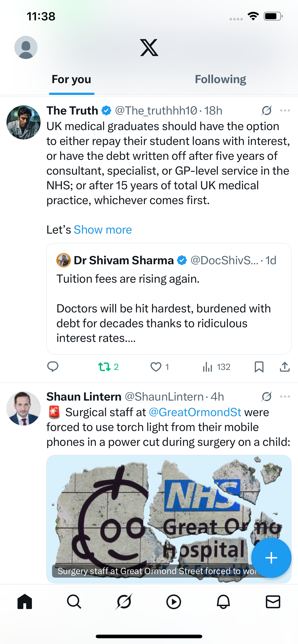Bookmark The Truth's post
The height and width of the screenshot is (644, 298).
(259, 367)
